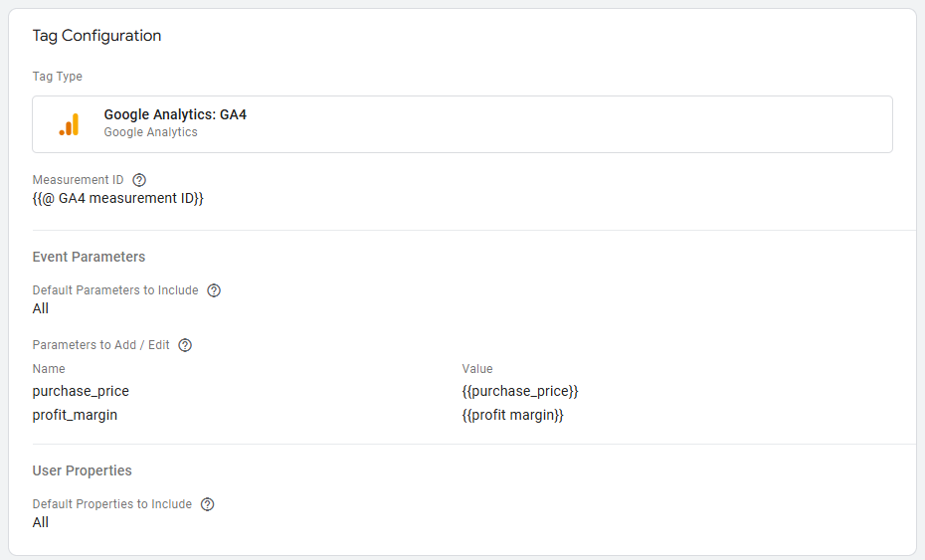Click the Google Analytics bar chart icon
The width and height of the screenshot is (925, 560).
coord(69,124)
